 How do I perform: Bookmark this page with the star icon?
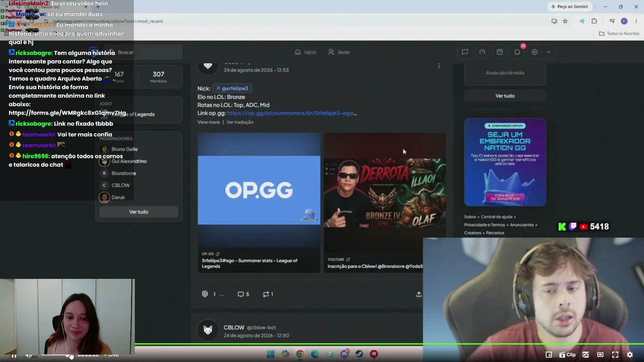(x=565, y=21)
